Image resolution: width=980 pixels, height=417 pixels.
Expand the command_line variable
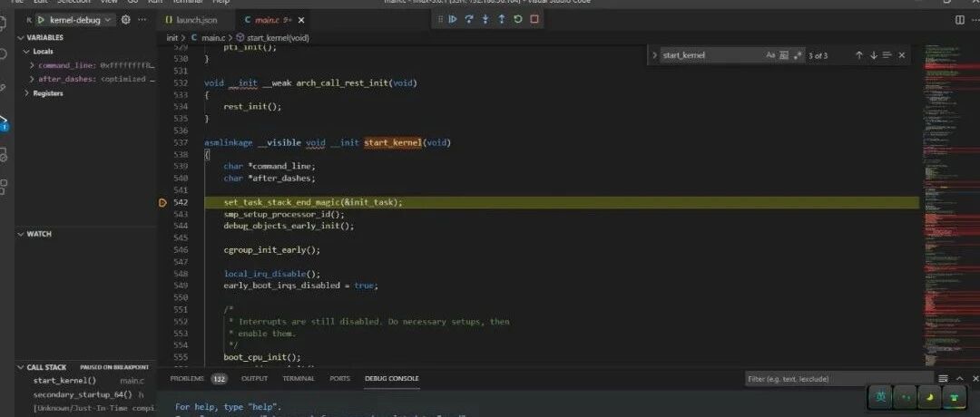click(33, 65)
